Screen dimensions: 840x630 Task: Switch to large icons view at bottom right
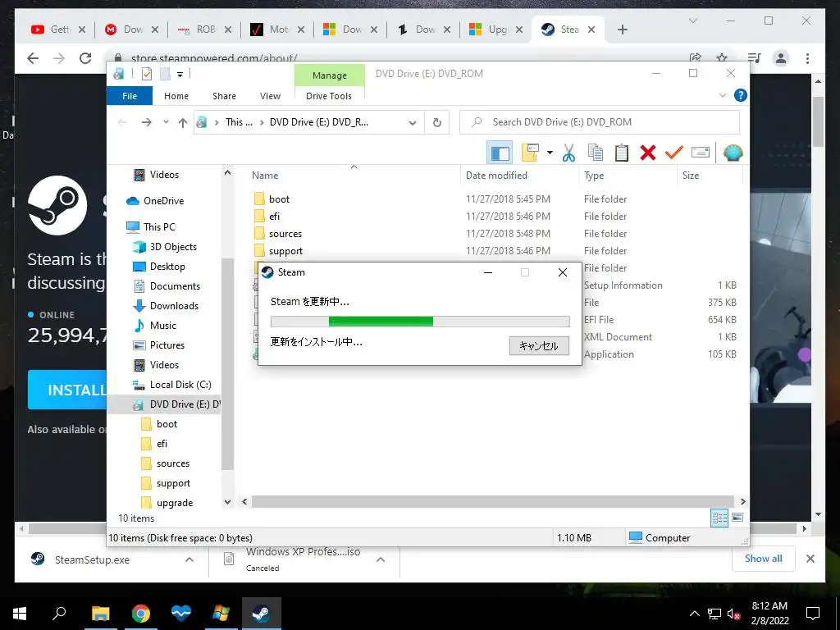click(737, 518)
